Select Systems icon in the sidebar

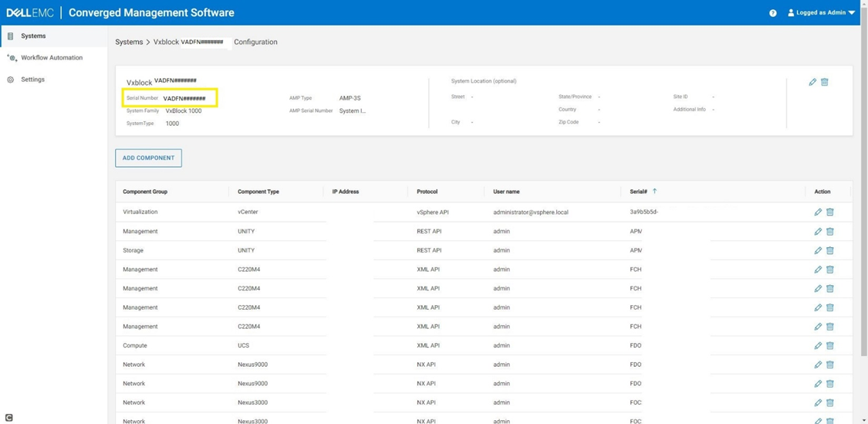pyautogui.click(x=10, y=36)
